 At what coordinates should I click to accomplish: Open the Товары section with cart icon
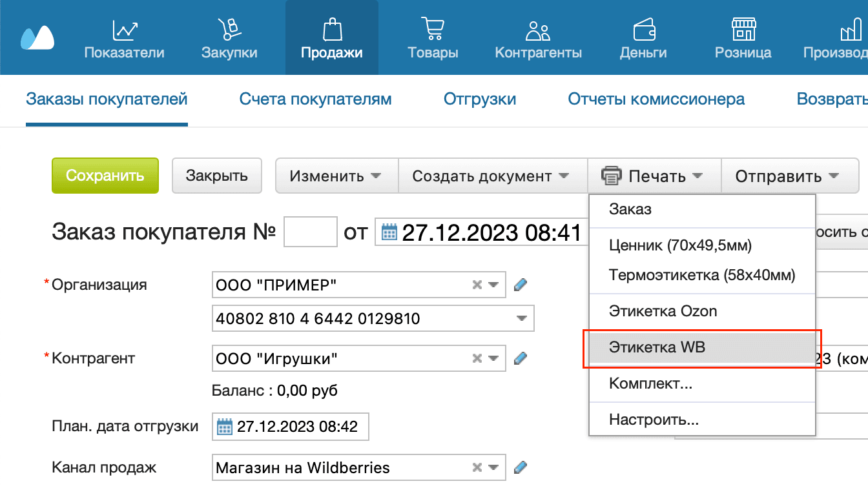(x=433, y=37)
